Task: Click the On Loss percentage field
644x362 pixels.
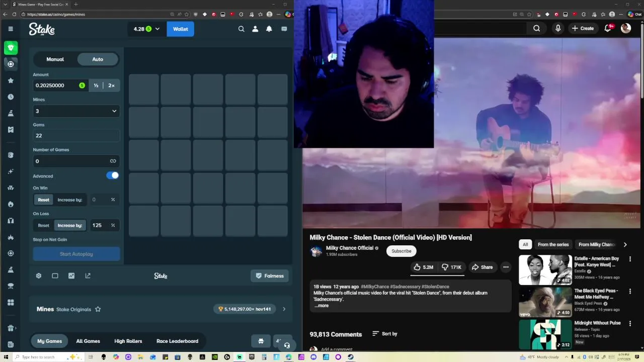Action: click(x=104, y=225)
